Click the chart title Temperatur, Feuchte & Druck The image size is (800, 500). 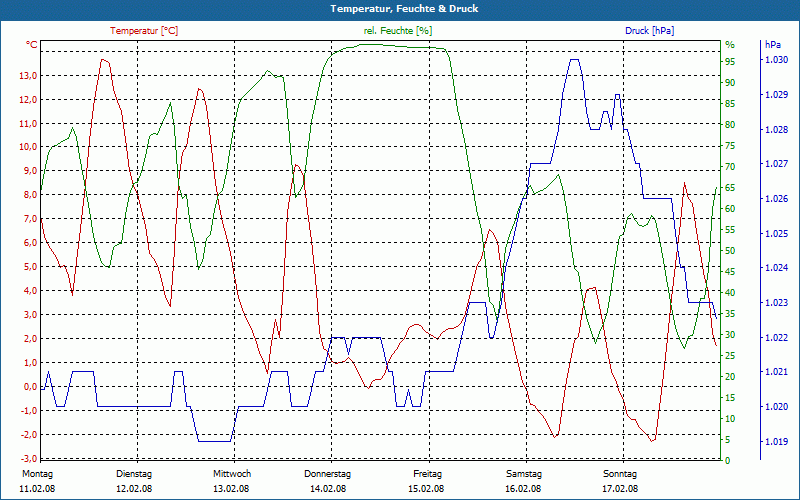[x=404, y=9]
